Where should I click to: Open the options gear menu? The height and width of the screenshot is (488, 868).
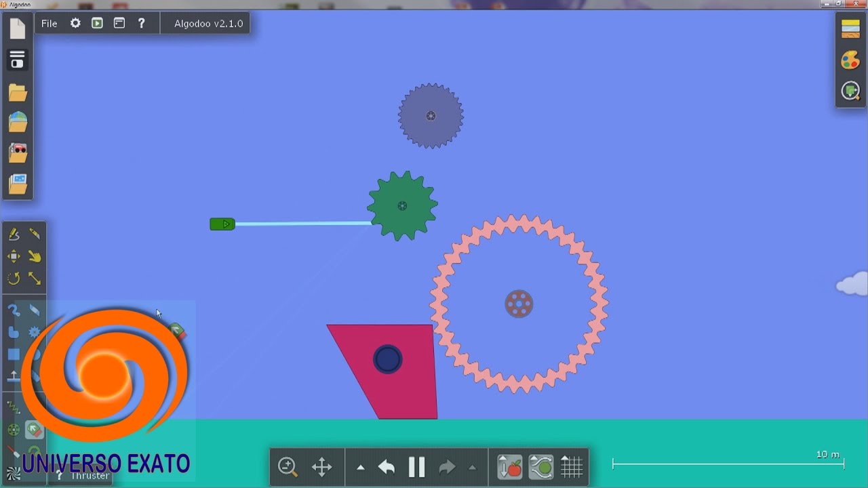75,23
